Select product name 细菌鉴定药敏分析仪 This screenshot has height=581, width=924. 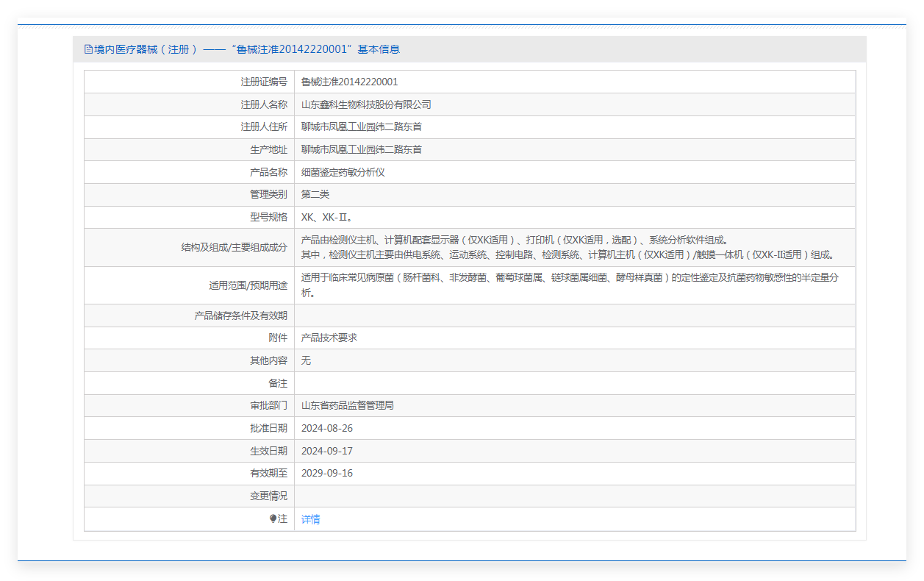click(x=343, y=172)
